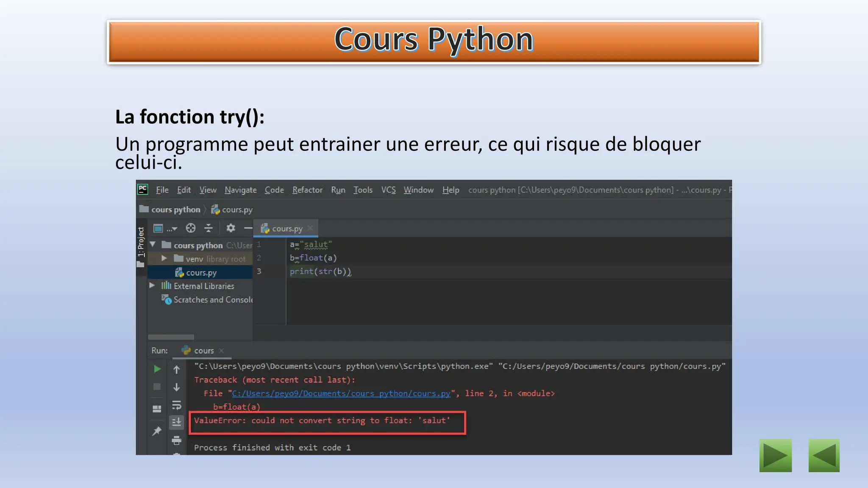This screenshot has width=868, height=488.
Task: Open project panel settings gear
Action: [x=231, y=228]
